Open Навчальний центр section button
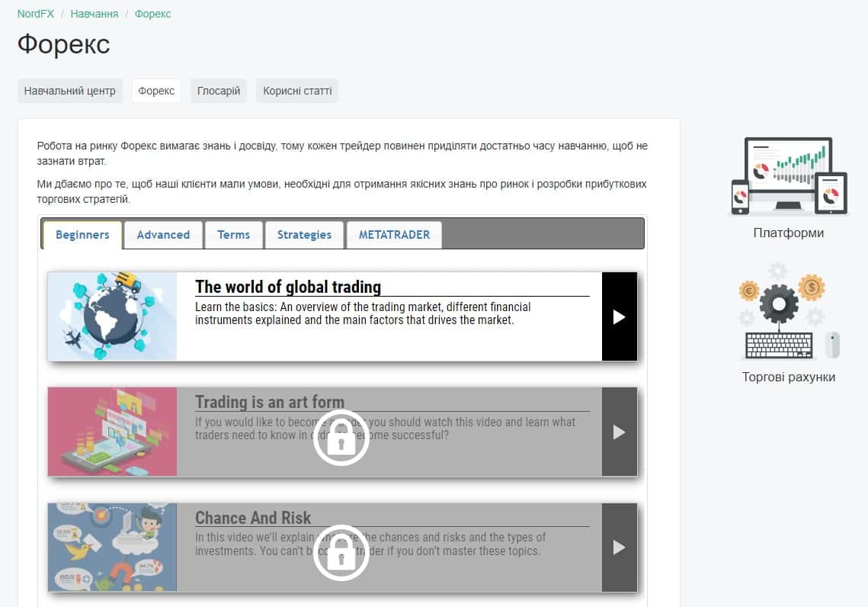 pyautogui.click(x=70, y=91)
